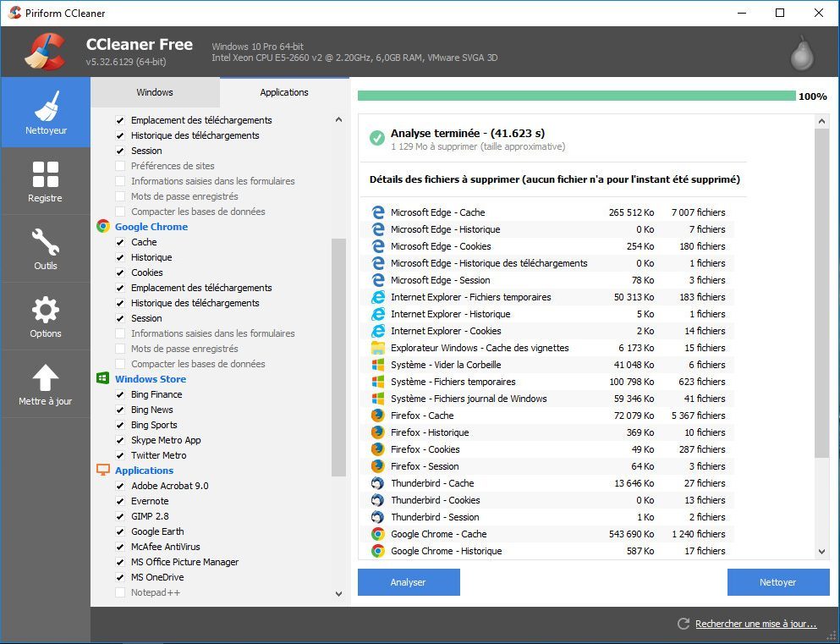
Task: Click the refresh icon beside Rechercher une mise à jour
Action: [683, 624]
